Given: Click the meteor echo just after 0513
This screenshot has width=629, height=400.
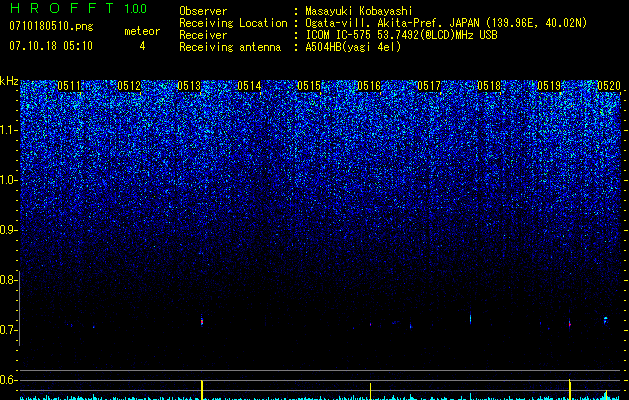Looking at the screenshot, I should [202, 321].
